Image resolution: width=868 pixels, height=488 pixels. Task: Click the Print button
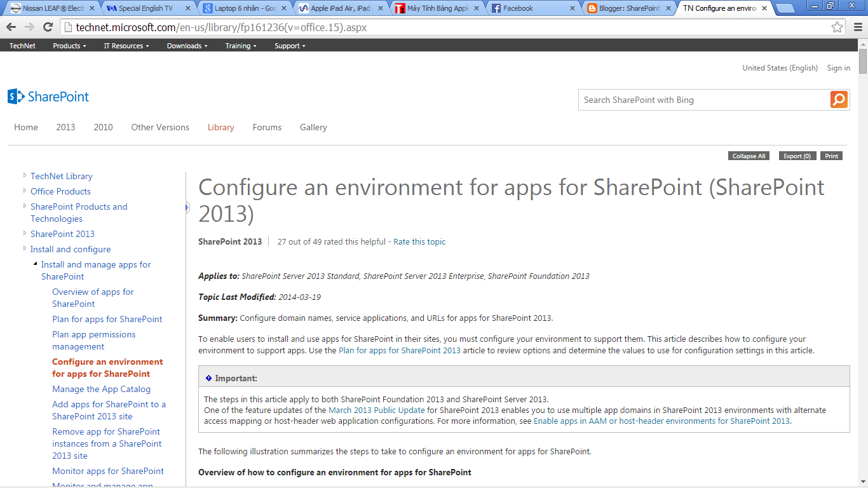pos(832,156)
